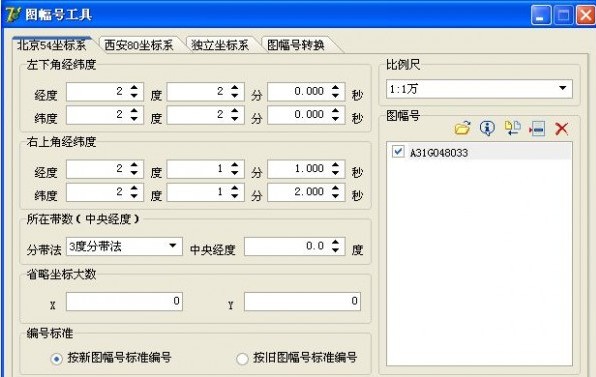
Task: Toggle checkbox for A31G048033
Action: click(x=398, y=152)
